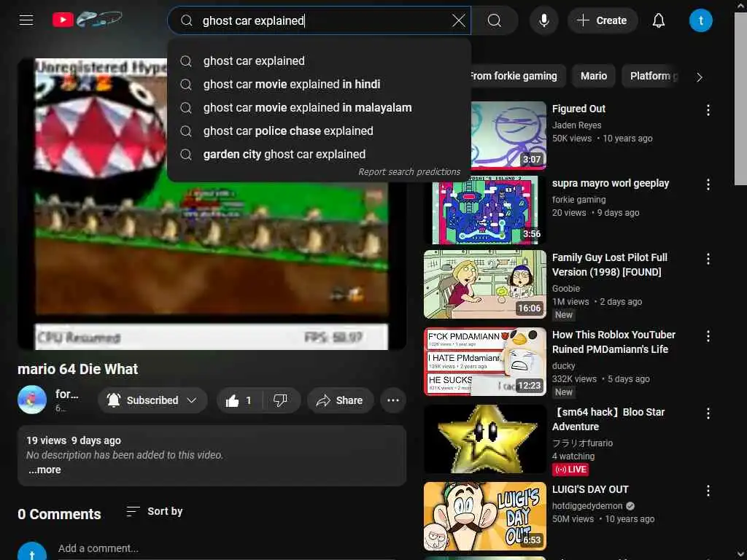Open Bloo Star Adventure star thumbnail

click(x=485, y=439)
